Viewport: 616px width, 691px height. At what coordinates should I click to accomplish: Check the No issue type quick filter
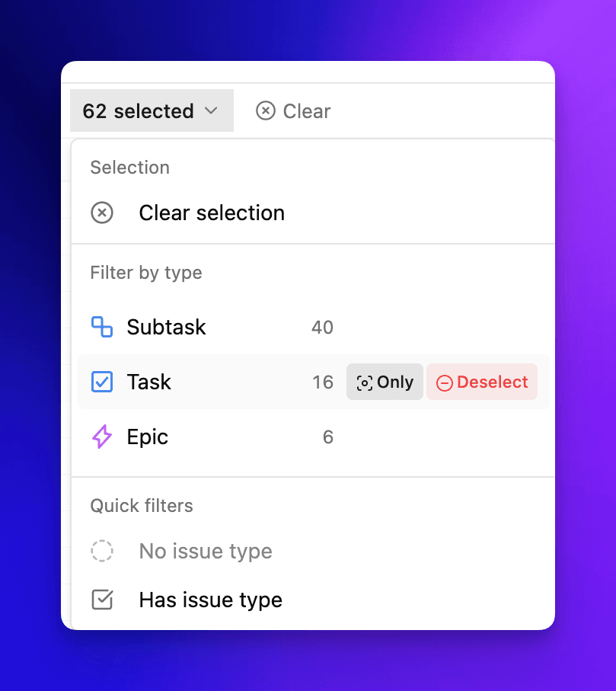click(204, 551)
